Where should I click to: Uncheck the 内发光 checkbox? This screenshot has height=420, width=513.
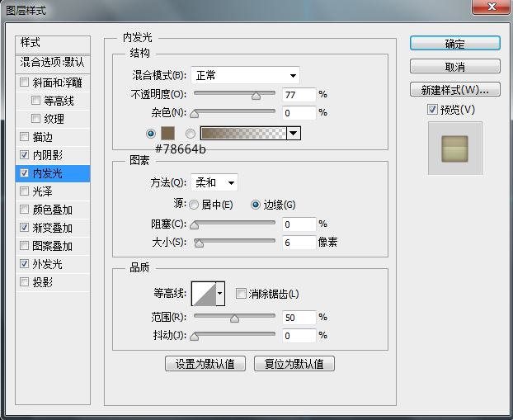[24, 172]
